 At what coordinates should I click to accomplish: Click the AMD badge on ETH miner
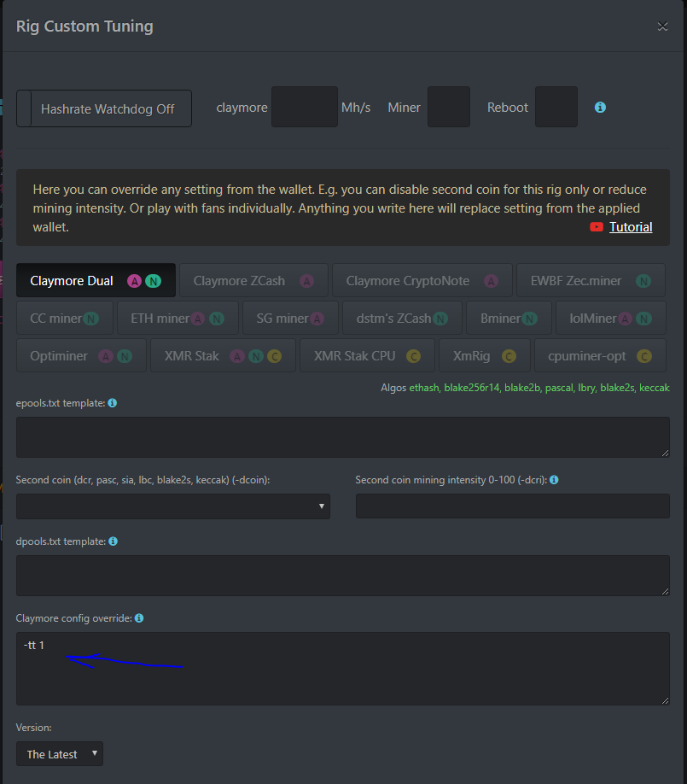pyautogui.click(x=198, y=319)
